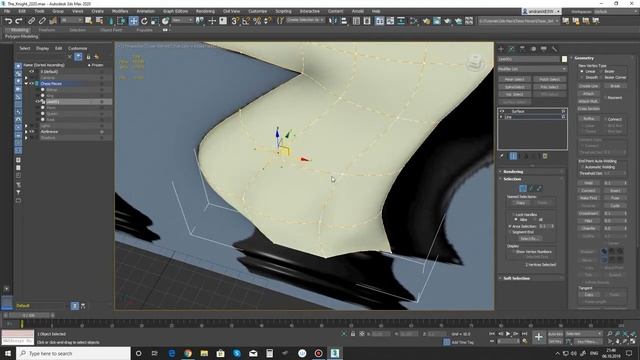This screenshot has width=640, height=360.
Task: Toggle visibility eye of Surface modifier
Action: click(502, 111)
